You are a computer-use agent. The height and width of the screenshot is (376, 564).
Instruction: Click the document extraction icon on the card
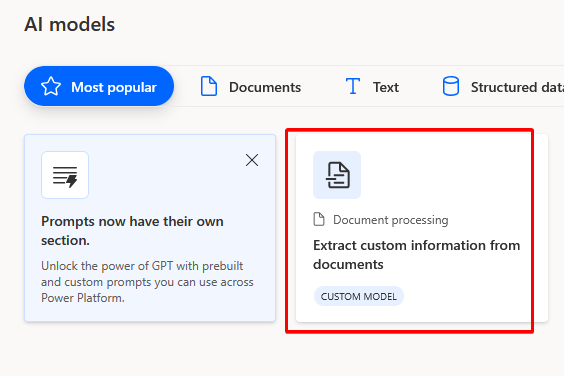[x=337, y=175]
